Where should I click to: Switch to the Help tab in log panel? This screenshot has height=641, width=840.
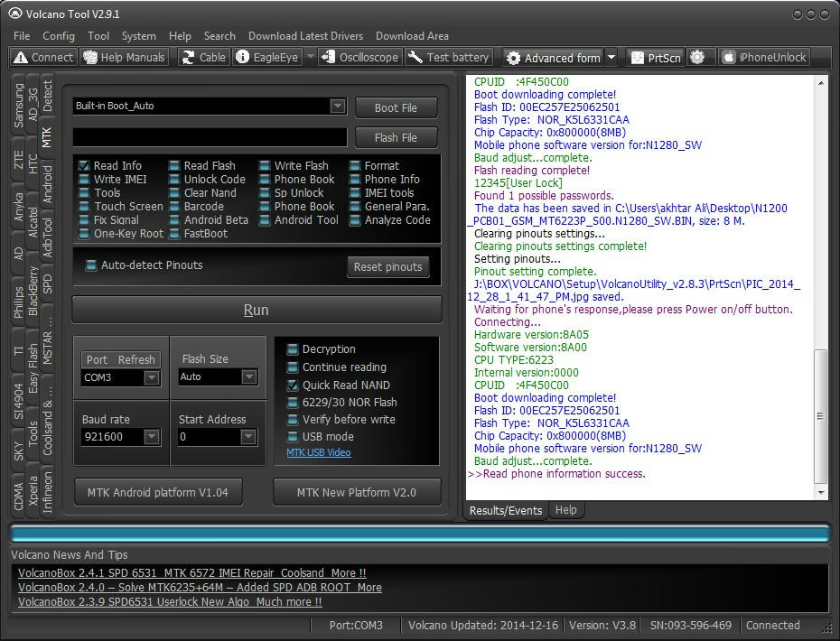pos(565,510)
